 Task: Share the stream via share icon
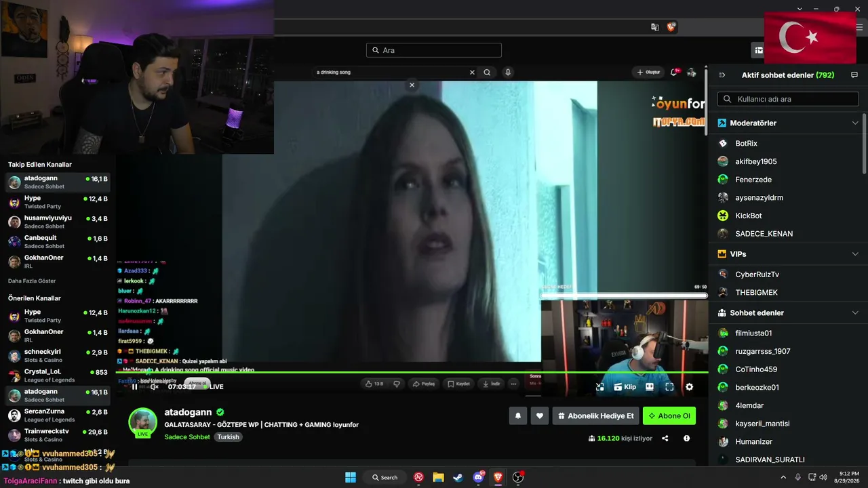665,439
